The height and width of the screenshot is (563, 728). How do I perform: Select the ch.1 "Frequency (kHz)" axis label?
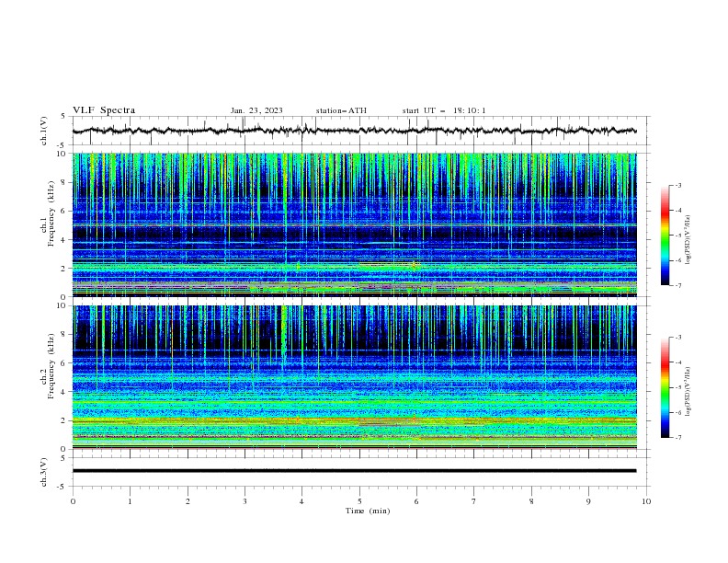pyautogui.click(x=51, y=213)
